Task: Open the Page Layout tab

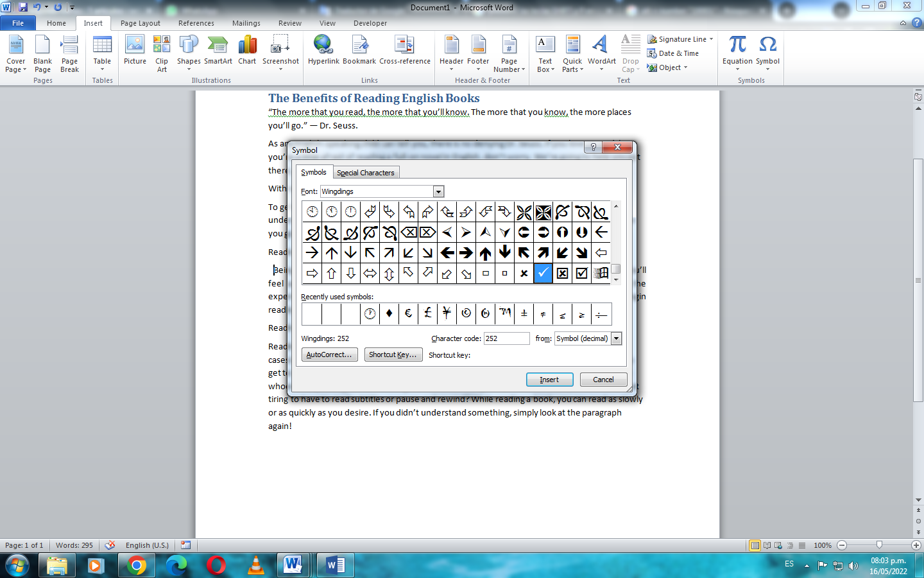Action: (141, 23)
